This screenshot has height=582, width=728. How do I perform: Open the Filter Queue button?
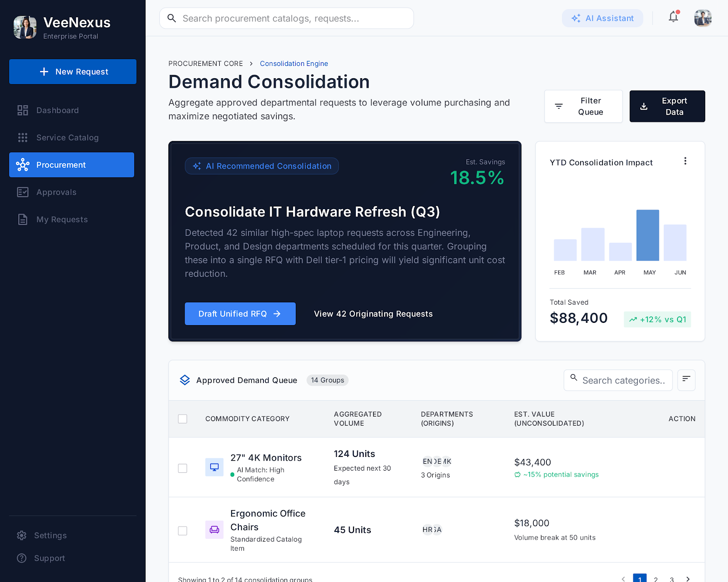pos(583,106)
